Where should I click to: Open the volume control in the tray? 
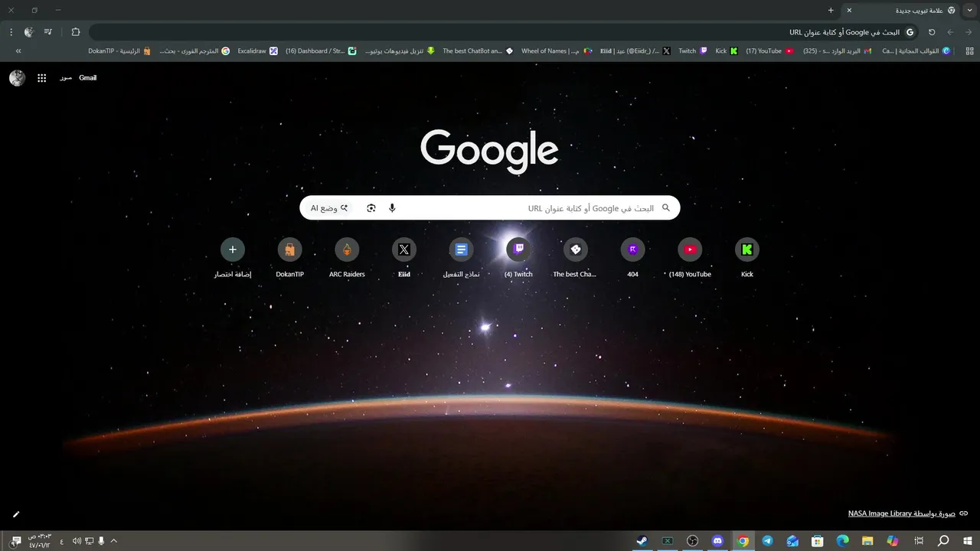click(x=77, y=541)
